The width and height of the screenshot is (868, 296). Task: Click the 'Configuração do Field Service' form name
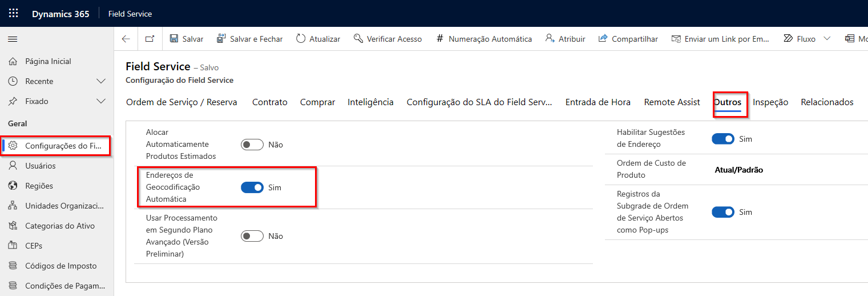click(x=179, y=81)
